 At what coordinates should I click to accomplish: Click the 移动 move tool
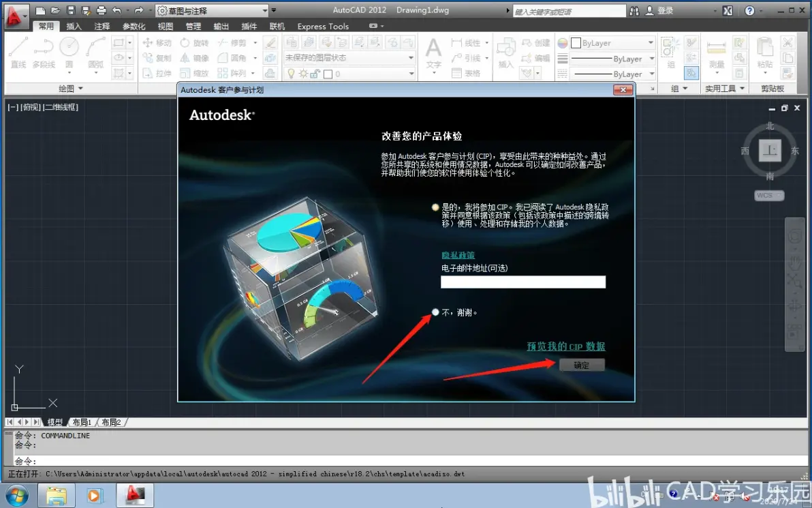(157, 43)
